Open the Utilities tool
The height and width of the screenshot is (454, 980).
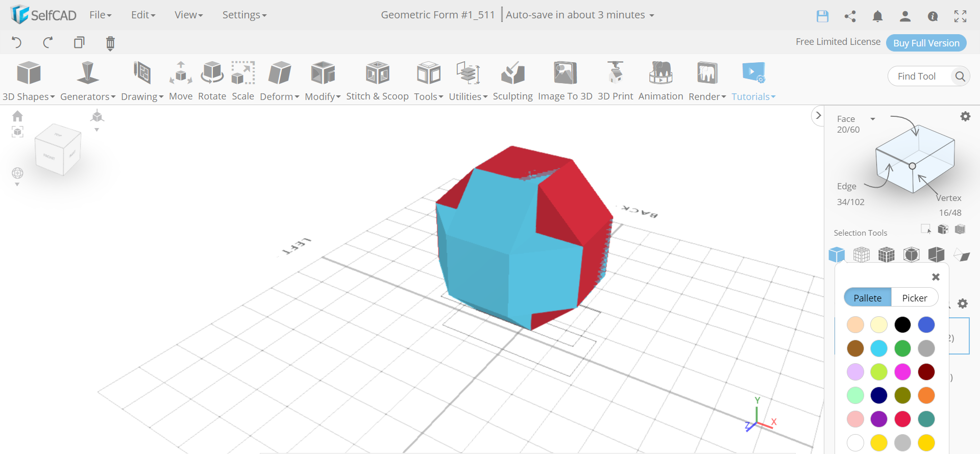click(468, 81)
